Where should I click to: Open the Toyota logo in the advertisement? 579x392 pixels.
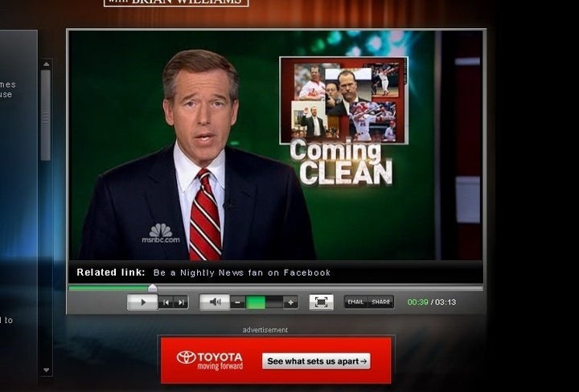(x=209, y=360)
